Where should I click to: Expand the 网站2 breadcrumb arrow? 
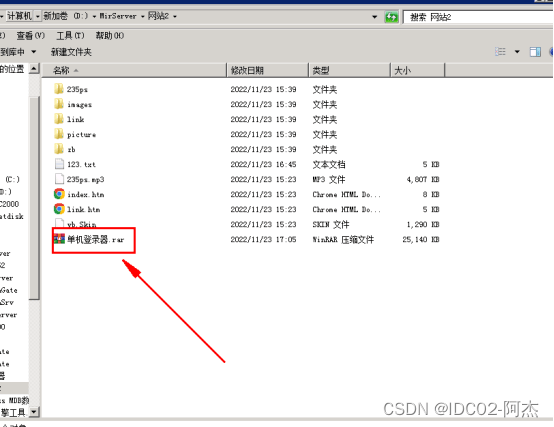pyautogui.click(x=175, y=17)
